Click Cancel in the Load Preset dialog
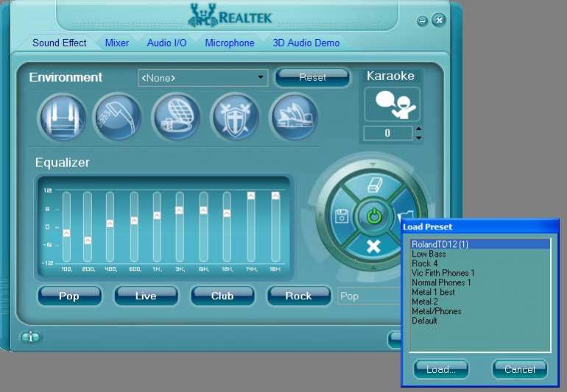The width and height of the screenshot is (567, 392). pos(520,369)
